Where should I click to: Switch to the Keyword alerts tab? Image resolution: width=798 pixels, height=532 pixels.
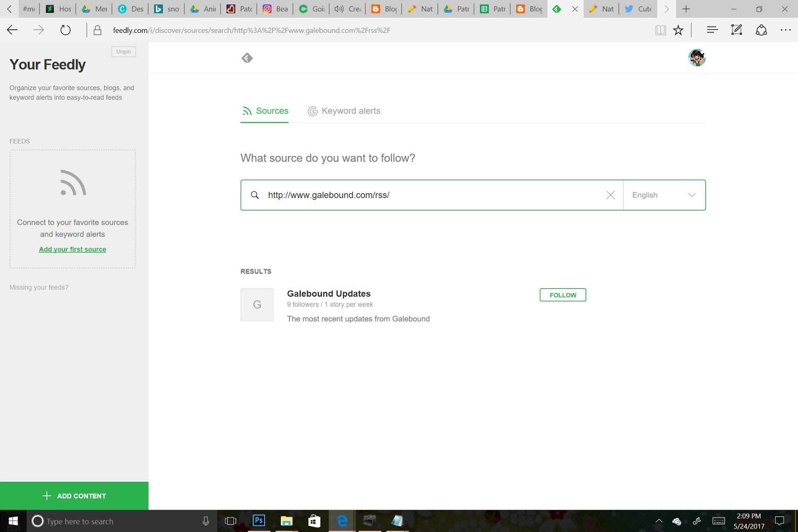pos(344,111)
